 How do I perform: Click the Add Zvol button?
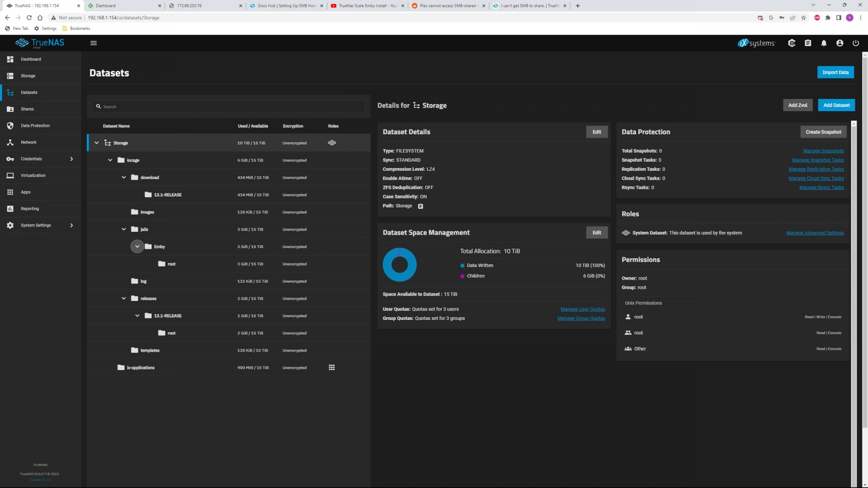(x=797, y=105)
